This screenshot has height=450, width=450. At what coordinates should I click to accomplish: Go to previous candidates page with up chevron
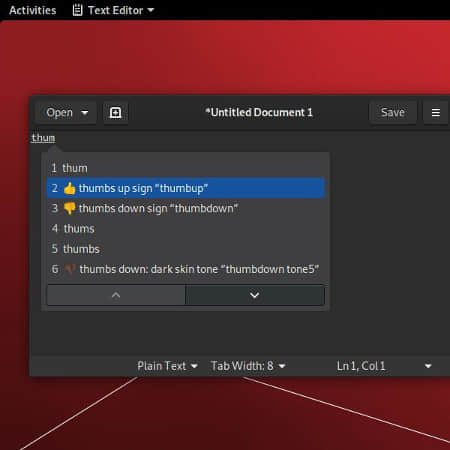116,295
